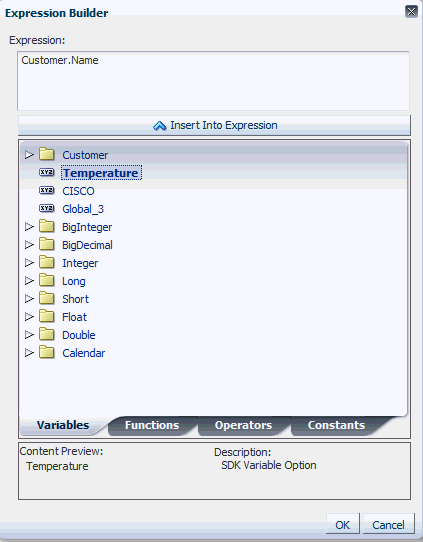This screenshot has height=542, width=423.
Task: Click the Calendar folder icon
Action: [x=47, y=352]
